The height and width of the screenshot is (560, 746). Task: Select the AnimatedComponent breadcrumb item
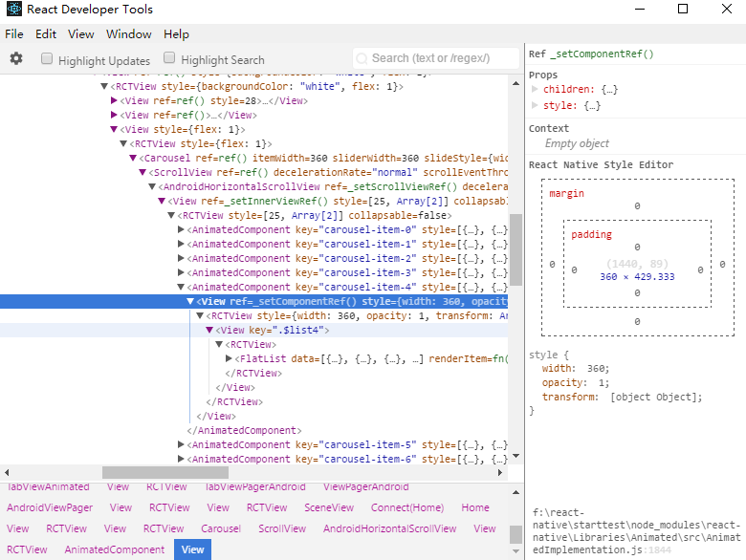114,549
